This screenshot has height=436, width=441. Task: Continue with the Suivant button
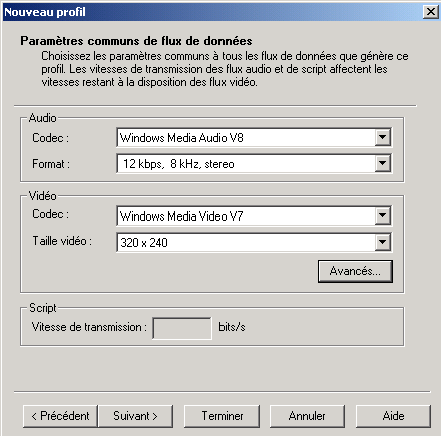coord(135,416)
